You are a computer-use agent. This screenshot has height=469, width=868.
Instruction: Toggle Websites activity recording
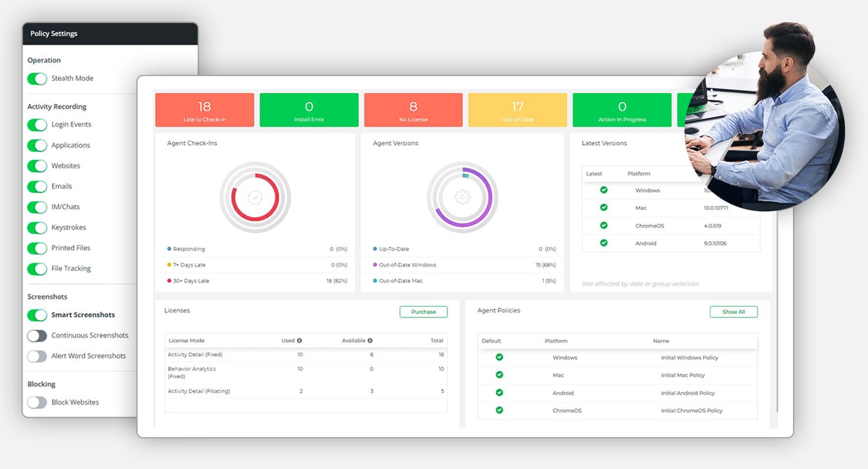coord(37,166)
